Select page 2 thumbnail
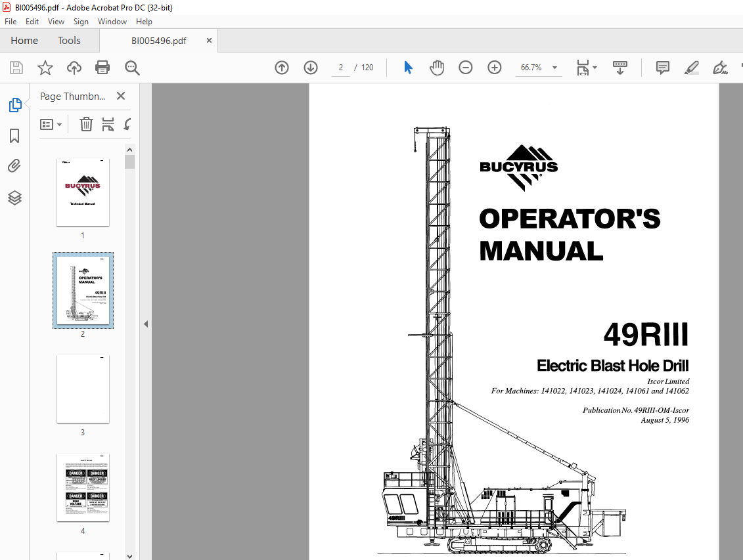Screen dimensions: 743x560 click(x=83, y=291)
